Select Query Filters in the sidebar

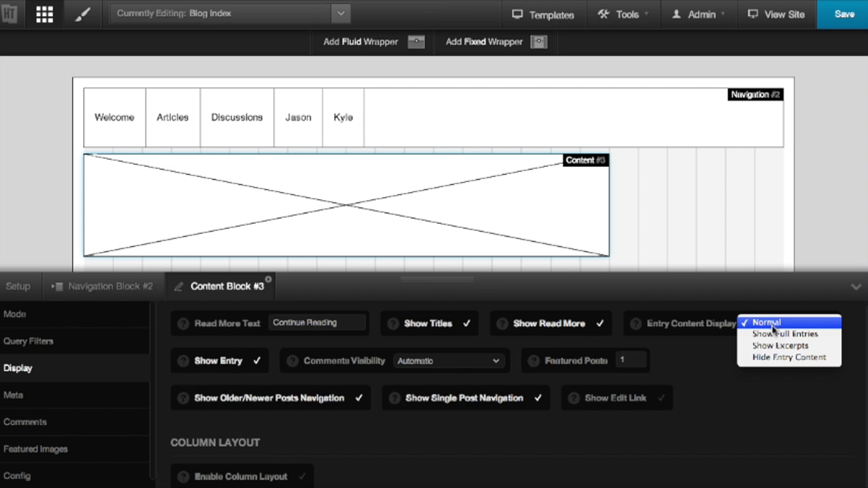pyautogui.click(x=28, y=341)
